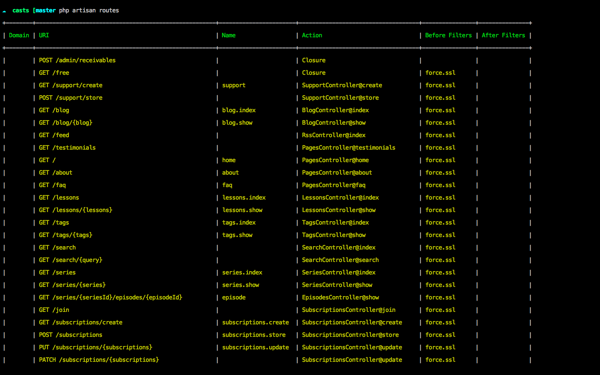Click the 'RssController@index' action

pyautogui.click(x=334, y=135)
